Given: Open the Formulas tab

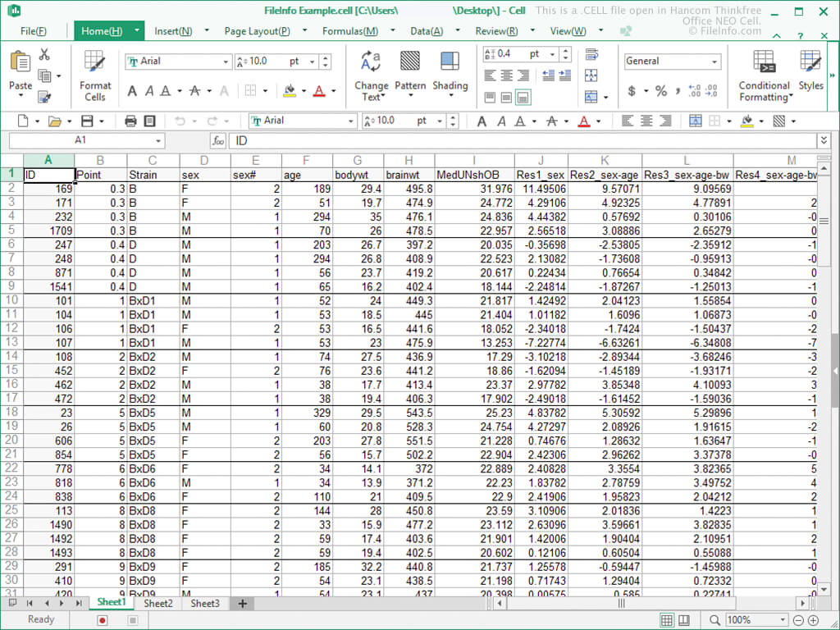Looking at the screenshot, I should 349,31.
